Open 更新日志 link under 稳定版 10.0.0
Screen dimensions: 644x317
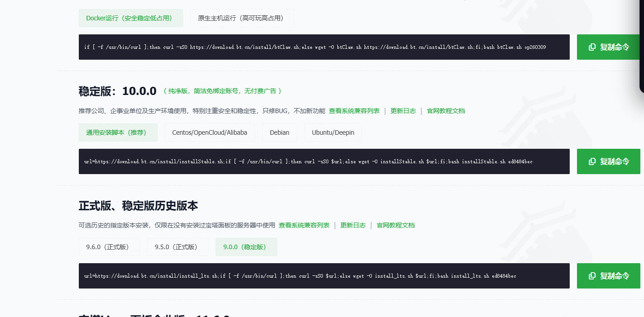403,111
